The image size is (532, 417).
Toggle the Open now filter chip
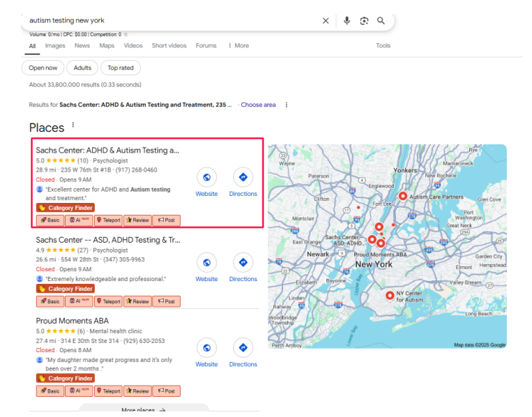pos(43,68)
